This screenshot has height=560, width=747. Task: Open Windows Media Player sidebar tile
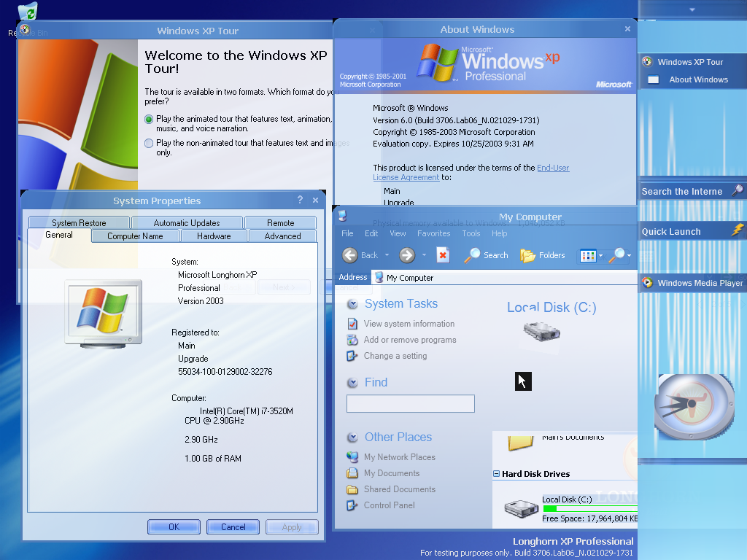click(692, 283)
